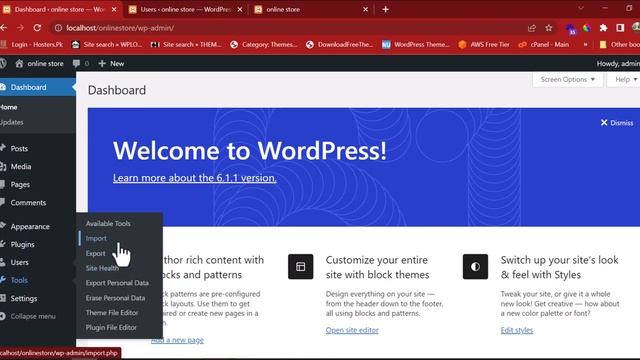The image size is (640, 360).
Task: Open AWS Free Tier bookmark
Action: (x=484, y=44)
